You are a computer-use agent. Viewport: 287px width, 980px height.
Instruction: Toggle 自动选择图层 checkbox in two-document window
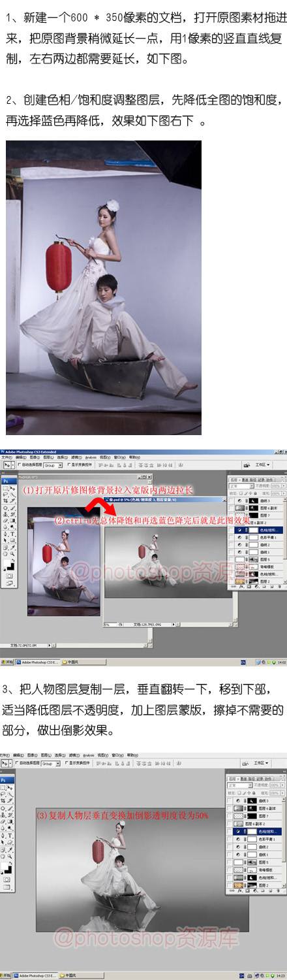[20, 465]
